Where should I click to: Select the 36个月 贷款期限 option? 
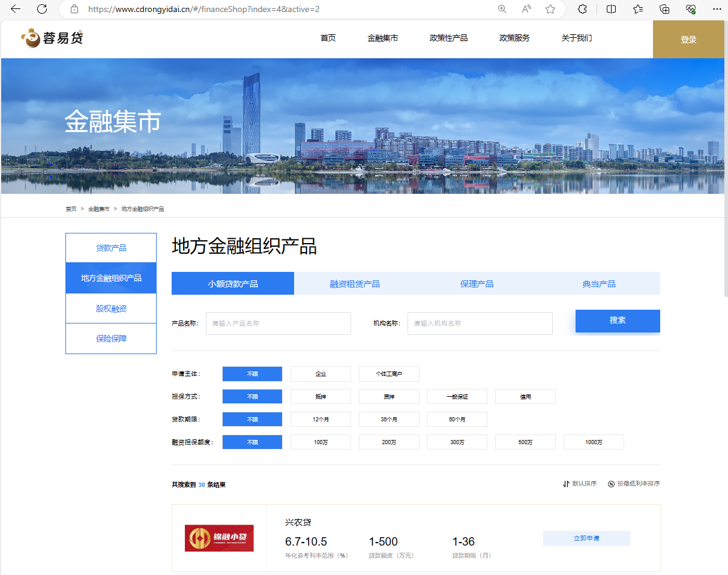point(389,419)
